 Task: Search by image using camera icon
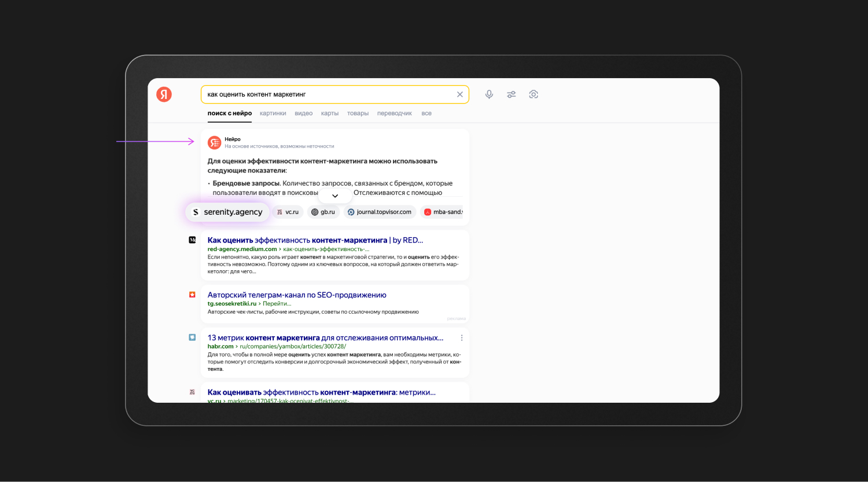coord(534,94)
